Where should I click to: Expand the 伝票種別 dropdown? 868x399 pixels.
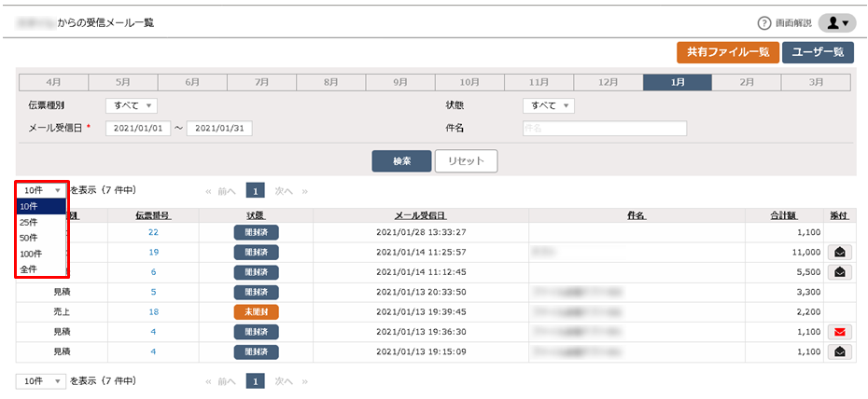pyautogui.click(x=132, y=106)
